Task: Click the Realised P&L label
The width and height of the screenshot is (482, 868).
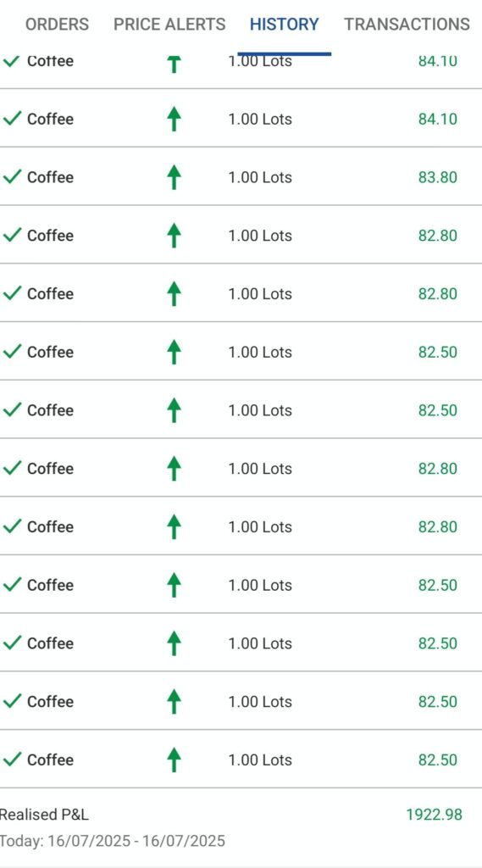Action: click(x=44, y=815)
